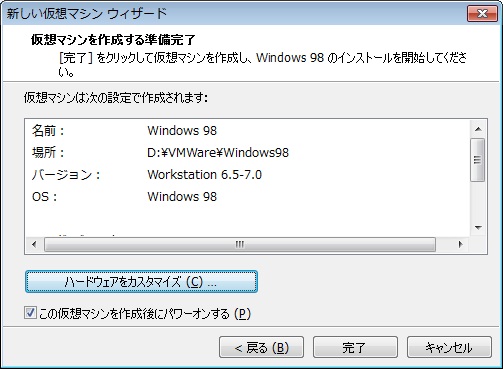Click the horizontal scroll-right arrow
Viewport: 503px width, 369px height.
[461, 244]
